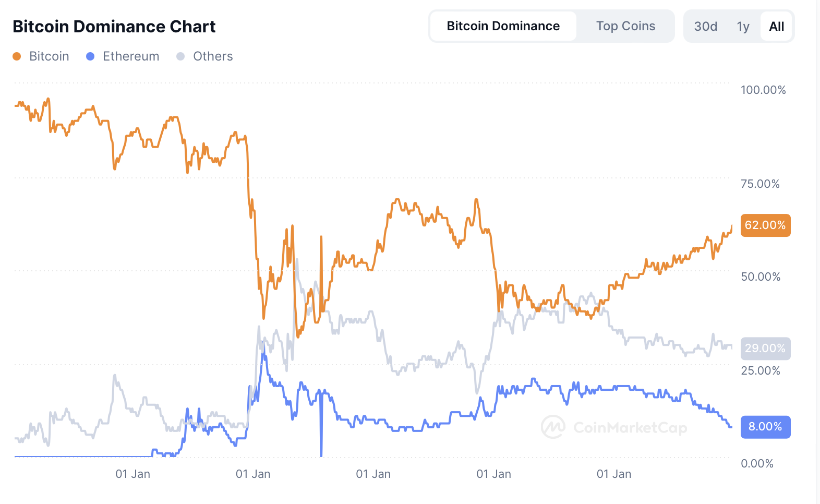Click the 50.00% gridline label
820x504 pixels.
click(x=761, y=277)
